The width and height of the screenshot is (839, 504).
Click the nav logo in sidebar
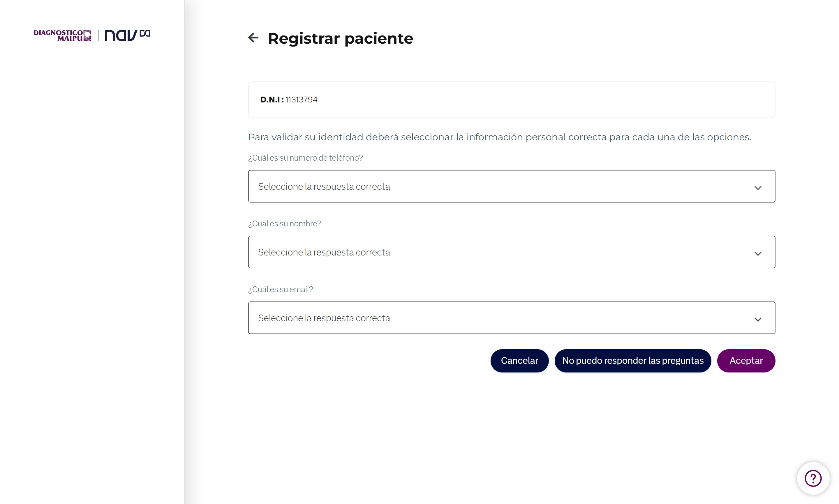[x=127, y=35]
